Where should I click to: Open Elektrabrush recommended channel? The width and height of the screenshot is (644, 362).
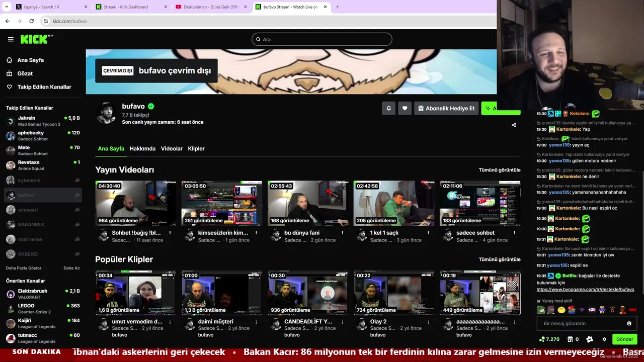[x=43, y=294]
